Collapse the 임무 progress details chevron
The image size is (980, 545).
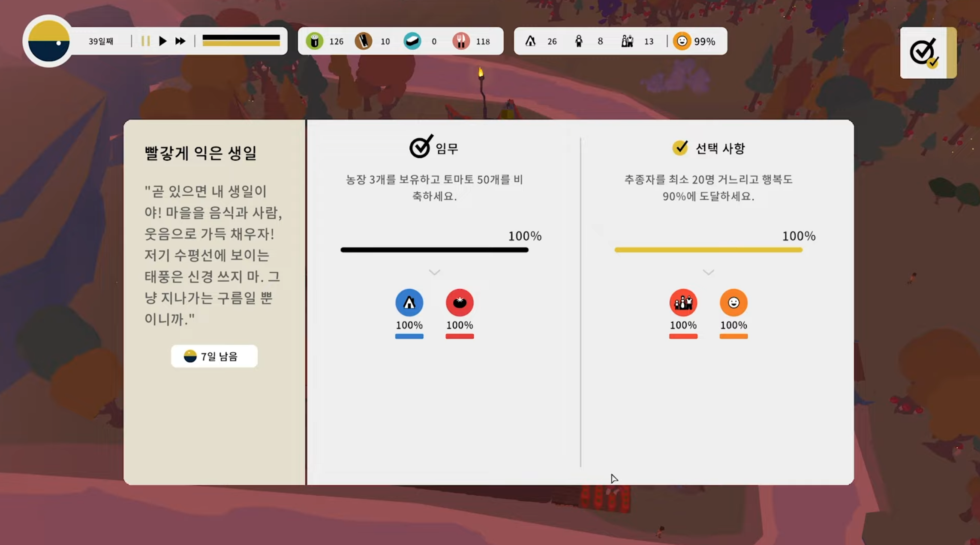pyautogui.click(x=434, y=273)
